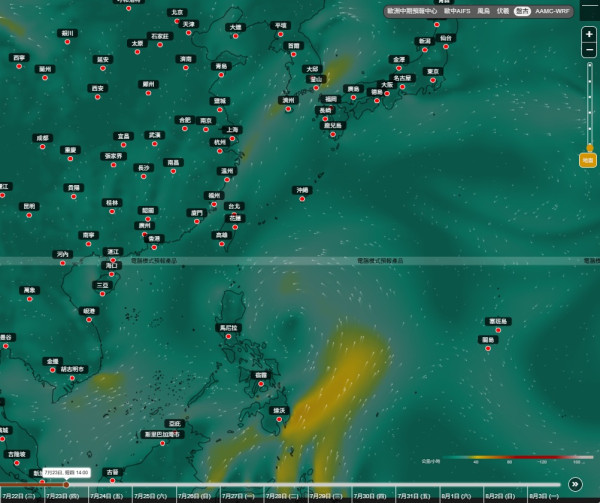Click the orange surface level button

[588, 160]
